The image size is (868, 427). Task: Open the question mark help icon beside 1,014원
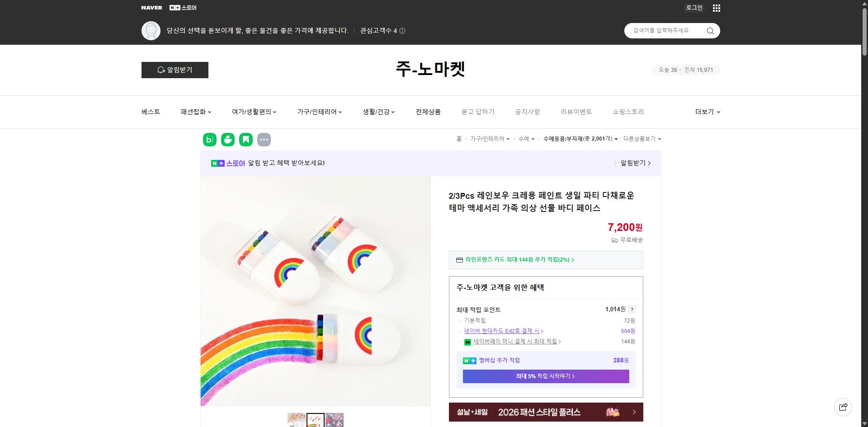[632, 310]
